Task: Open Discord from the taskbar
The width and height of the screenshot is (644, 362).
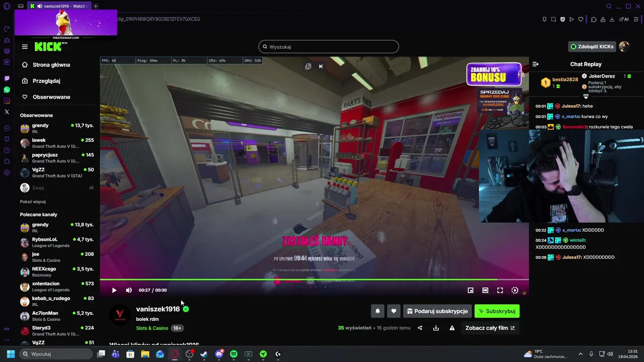Action: tap(219, 354)
